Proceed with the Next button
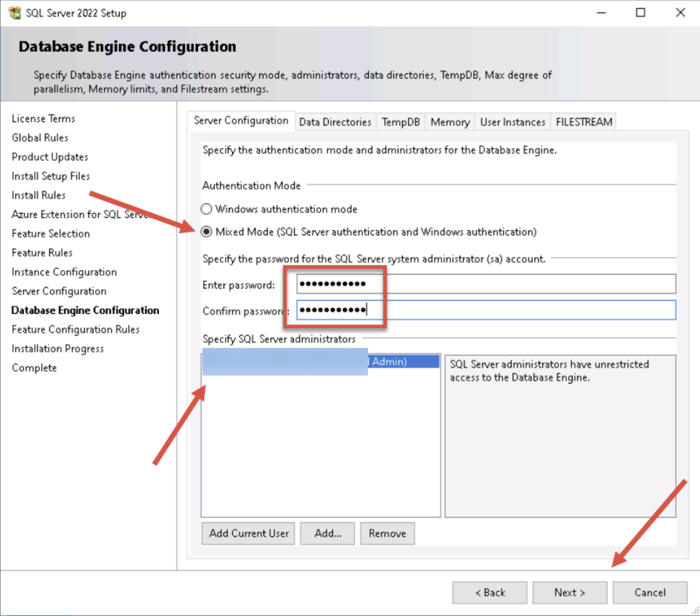Screen dimensions: 700x616 pos(570,593)
